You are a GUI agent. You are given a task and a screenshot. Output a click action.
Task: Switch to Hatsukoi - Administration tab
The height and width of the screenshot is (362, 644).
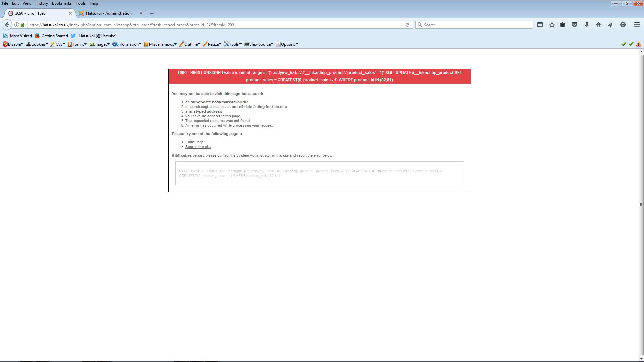coord(108,13)
